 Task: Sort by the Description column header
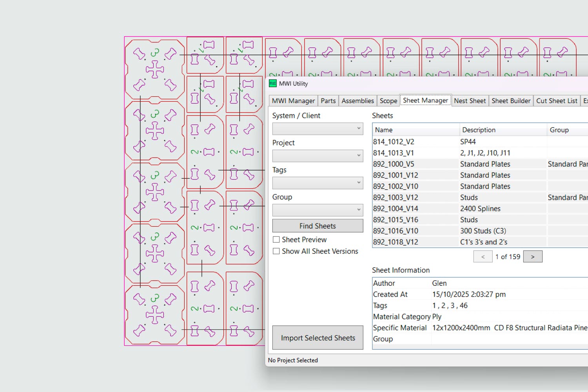pos(503,130)
